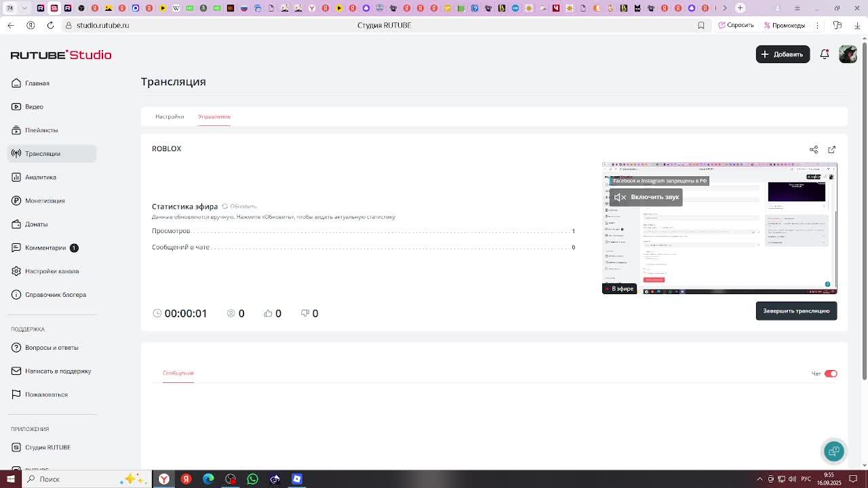Open the user profile avatar
This screenshot has width=868, height=488.
tap(848, 54)
